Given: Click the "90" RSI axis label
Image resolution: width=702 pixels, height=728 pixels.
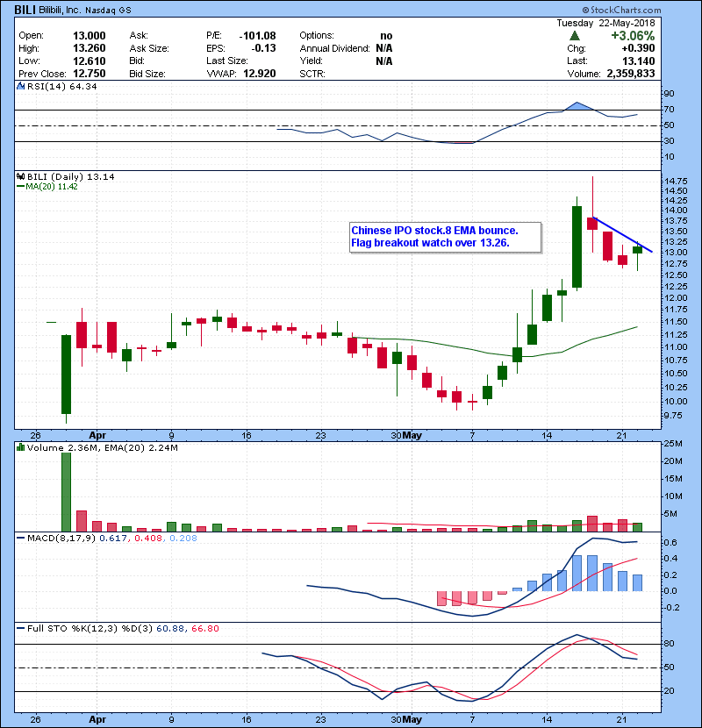Looking at the screenshot, I should point(669,94).
